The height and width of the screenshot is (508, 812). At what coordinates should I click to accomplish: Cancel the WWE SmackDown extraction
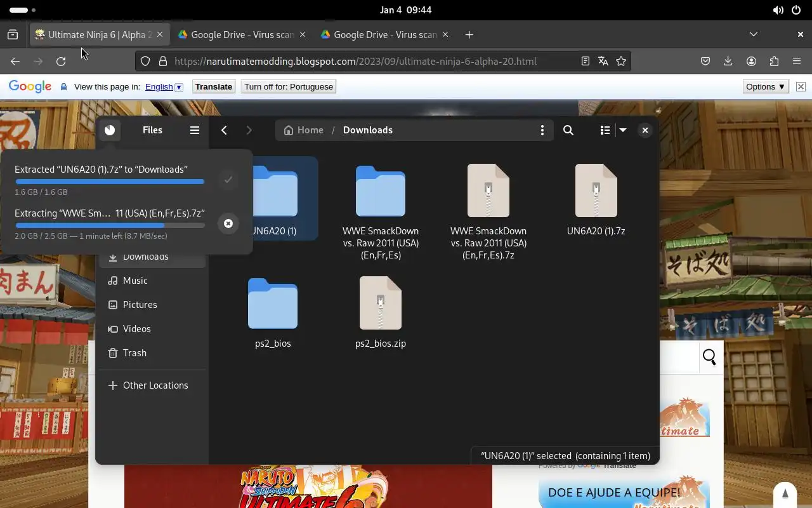228,224
